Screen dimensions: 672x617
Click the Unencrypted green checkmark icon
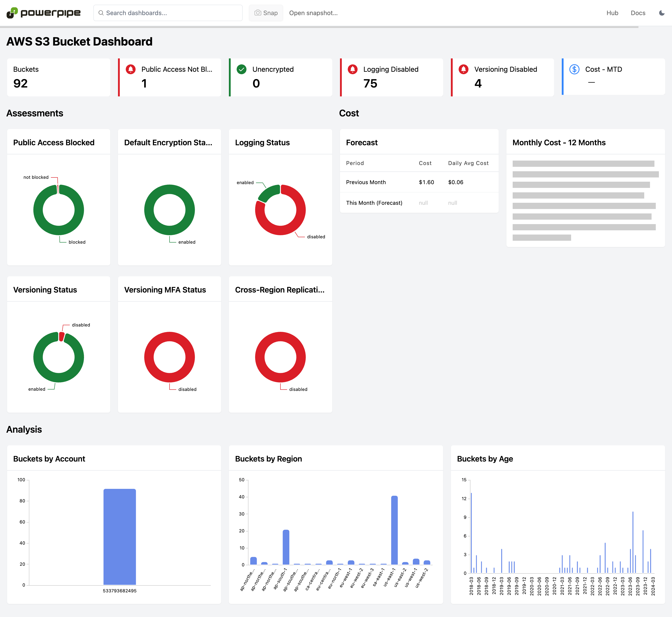pyautogui.click(x=242, y=69)
